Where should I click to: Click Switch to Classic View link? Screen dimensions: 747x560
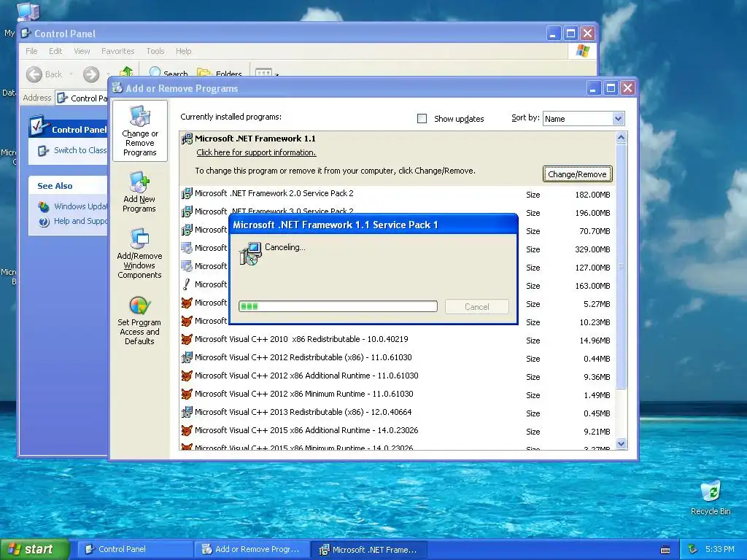click(80, 150)
